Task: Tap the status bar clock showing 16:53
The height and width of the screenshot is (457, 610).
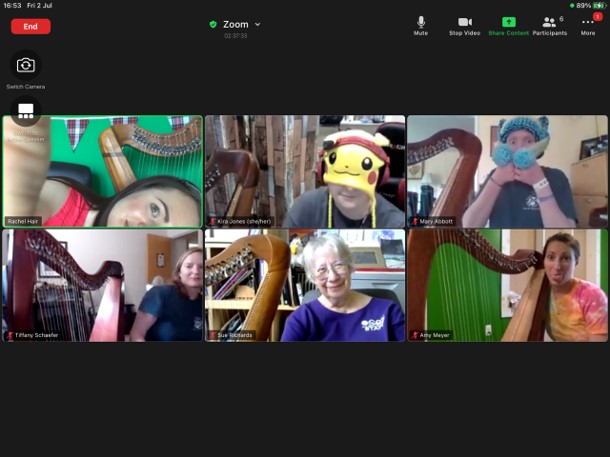Action: pyautogui.click(x=12, y=5)
